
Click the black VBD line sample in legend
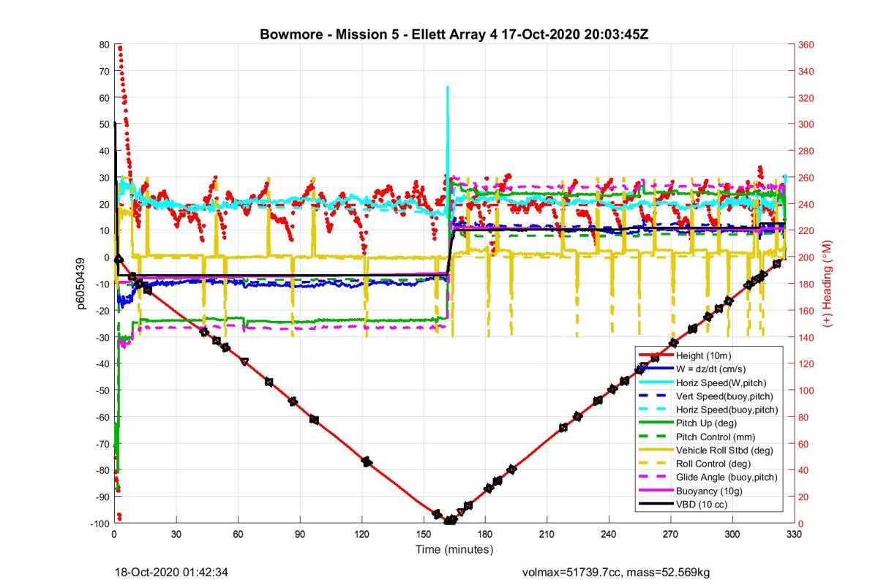656,505
